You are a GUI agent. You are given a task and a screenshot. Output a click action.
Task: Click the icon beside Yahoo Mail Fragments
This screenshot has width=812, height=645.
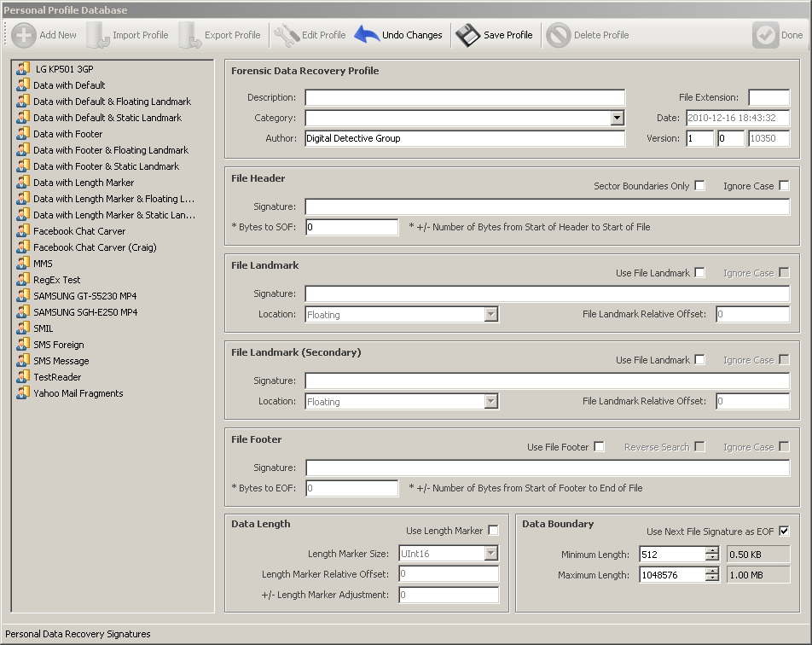23,392
